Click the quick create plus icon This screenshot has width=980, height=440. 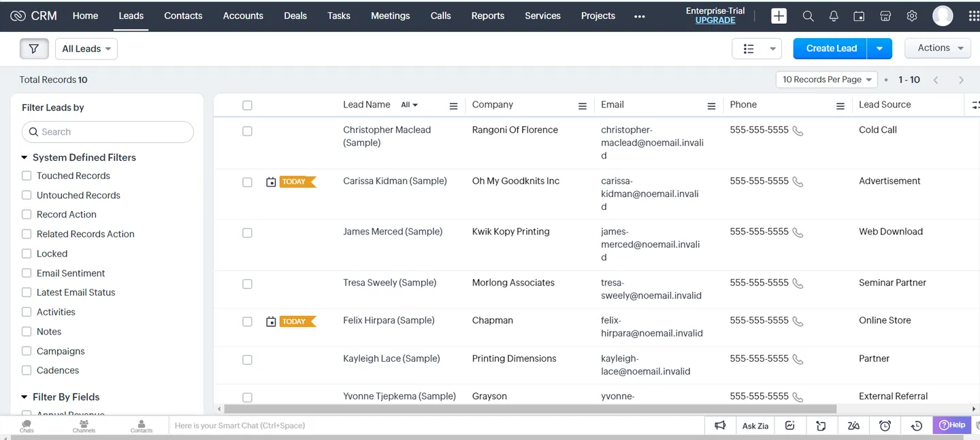779,16
